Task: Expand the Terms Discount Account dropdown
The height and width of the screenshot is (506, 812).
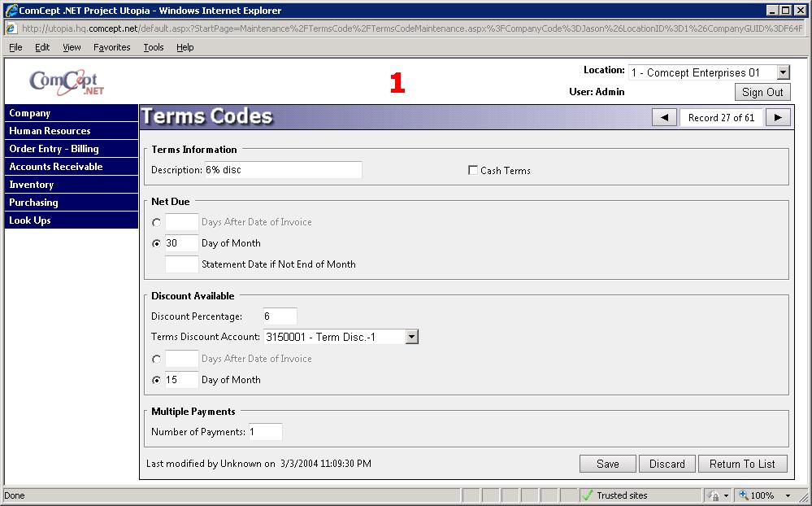Action: coord(411,337)
